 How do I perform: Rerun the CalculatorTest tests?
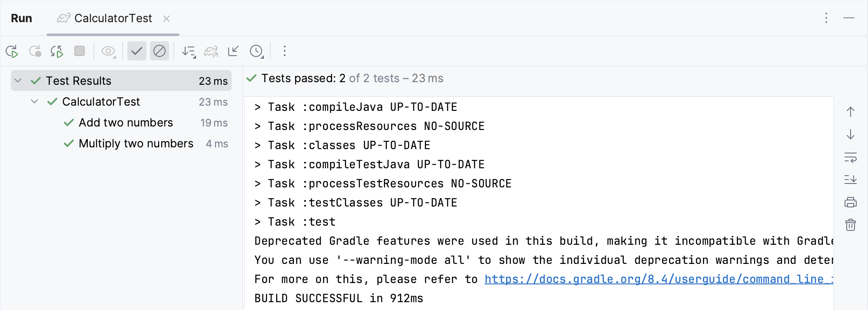point(12,51)
